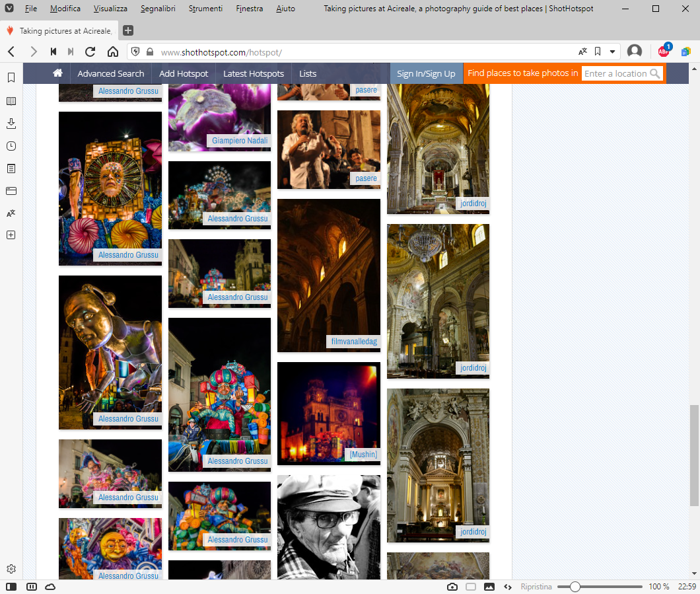Capture the page with the camera icon
The image size is (700, 594).
pyautogui.click(x=452, y=587)
